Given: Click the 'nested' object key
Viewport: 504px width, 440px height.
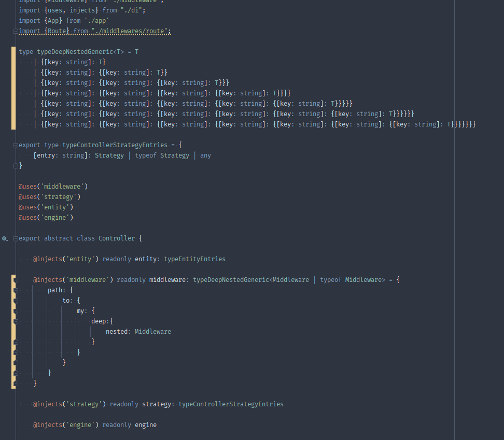Looking at the screenshot, I should click(117, 332).
